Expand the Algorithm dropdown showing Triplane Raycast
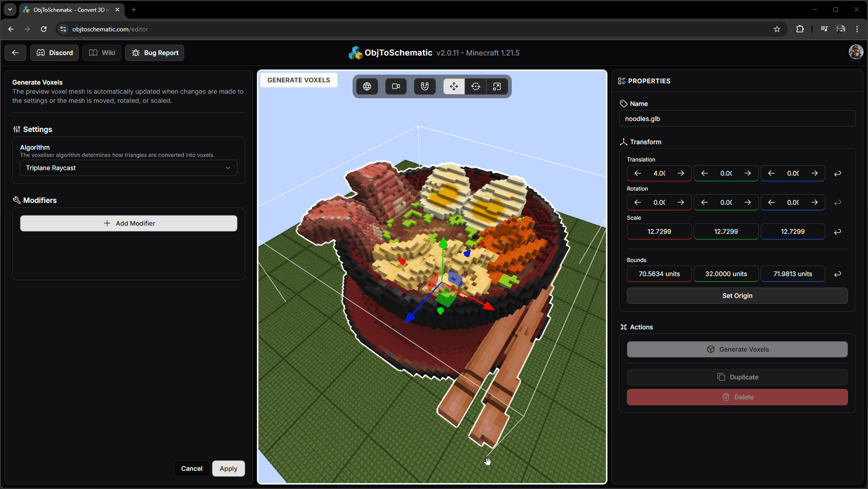The height and width of the screenshot is (489, 868). pyautogui.click(x=129, y=168)
